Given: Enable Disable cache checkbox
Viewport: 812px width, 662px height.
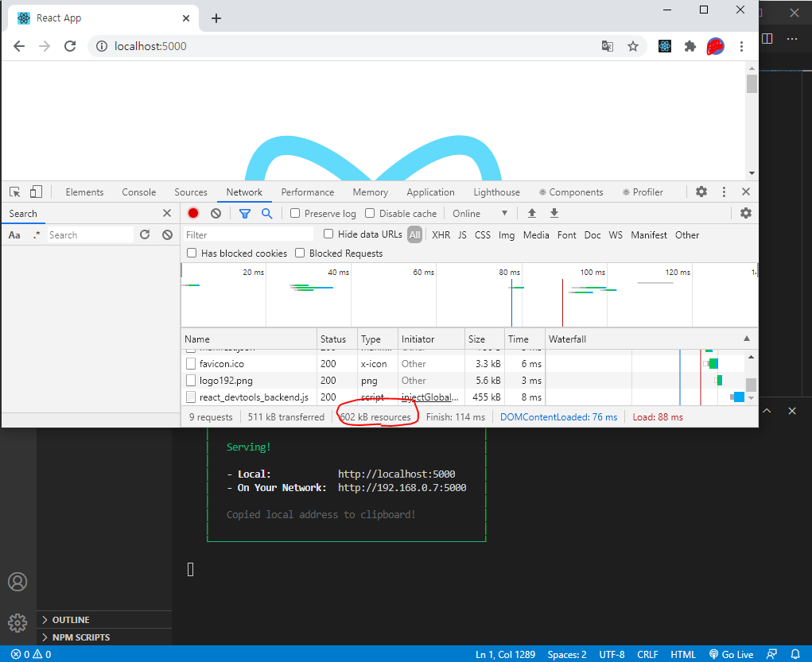Looking at the screenshot, I should pyautogui.click(x=370, y=213).
